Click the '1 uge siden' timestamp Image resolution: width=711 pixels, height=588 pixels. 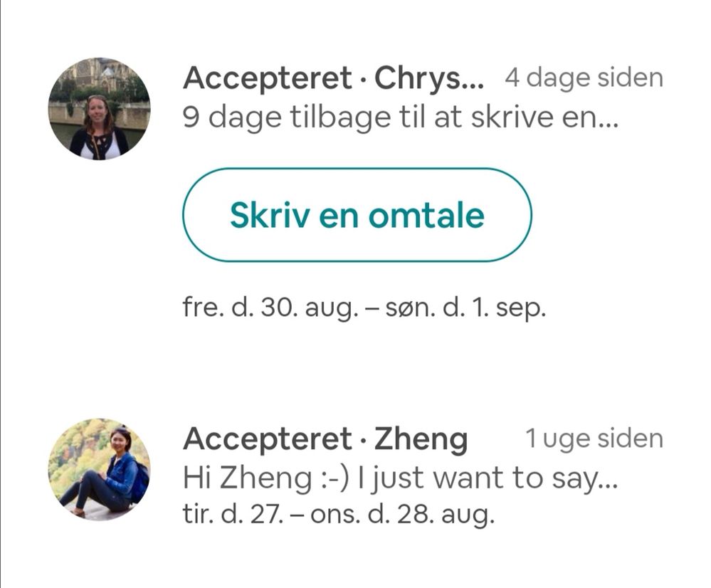click(594, 439)
